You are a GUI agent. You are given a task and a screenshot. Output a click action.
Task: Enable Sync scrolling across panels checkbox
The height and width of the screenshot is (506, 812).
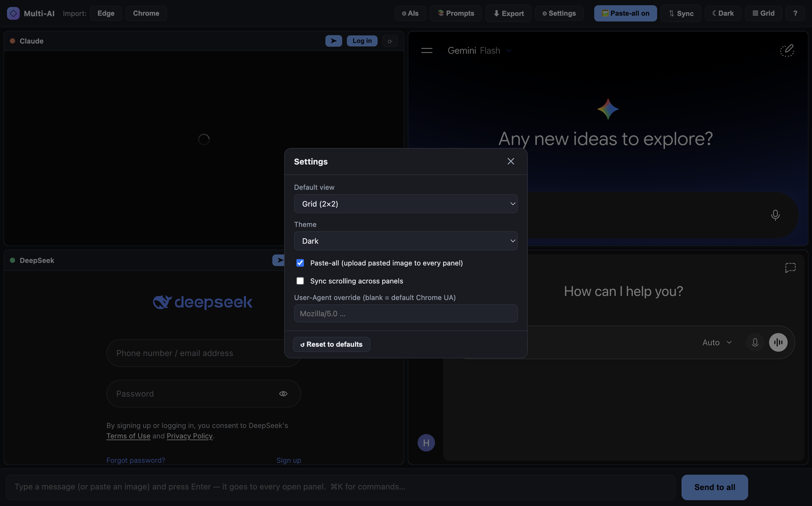300,281
